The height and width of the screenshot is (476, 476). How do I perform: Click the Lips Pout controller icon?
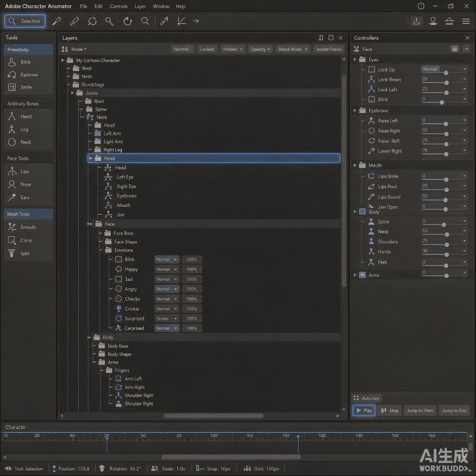pos(371,186)
